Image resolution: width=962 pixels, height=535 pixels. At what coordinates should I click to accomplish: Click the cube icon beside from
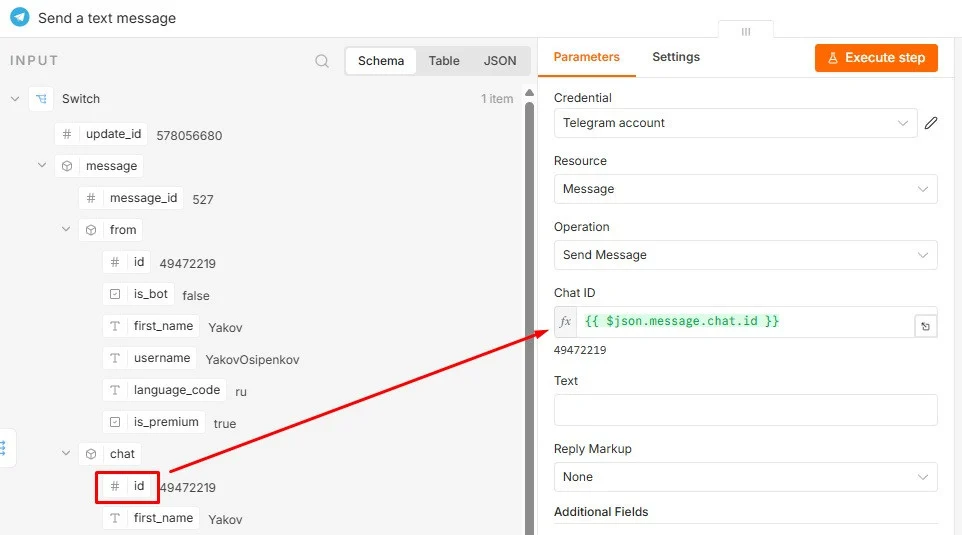click(x=91, y=230)
